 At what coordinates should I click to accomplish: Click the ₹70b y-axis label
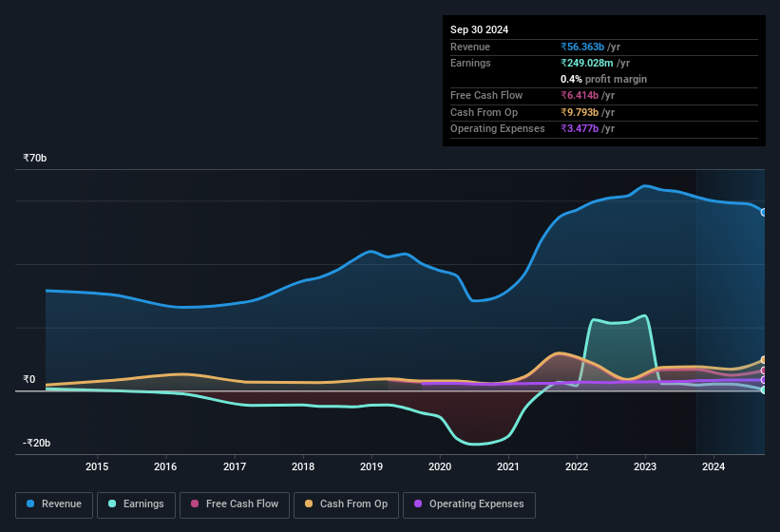tap(35, 158)
